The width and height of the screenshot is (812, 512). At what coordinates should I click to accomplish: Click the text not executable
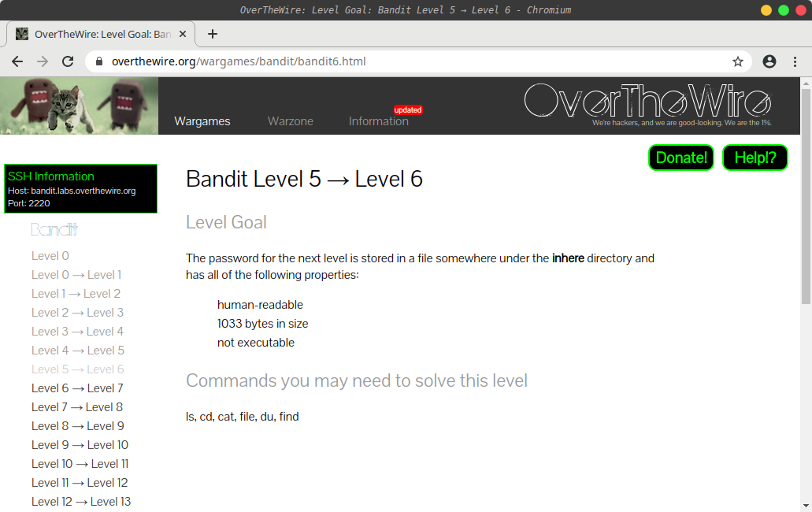pos(256,343)
